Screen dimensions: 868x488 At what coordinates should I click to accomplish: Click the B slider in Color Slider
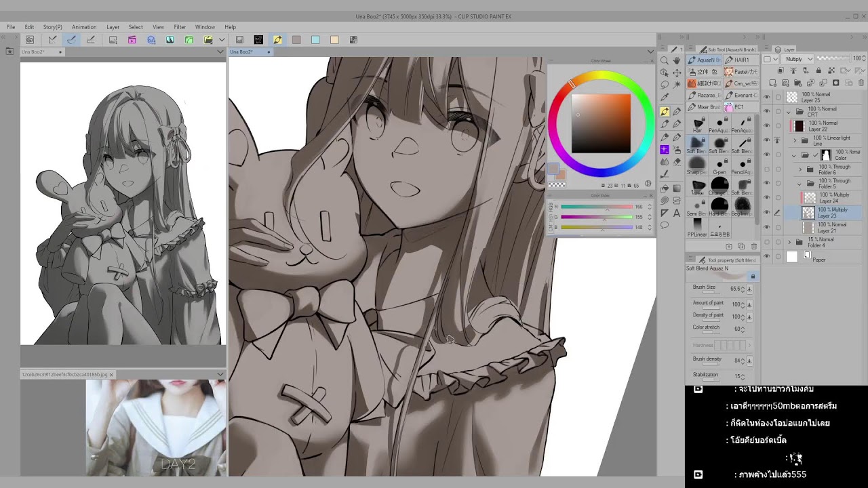click(597, 227)
